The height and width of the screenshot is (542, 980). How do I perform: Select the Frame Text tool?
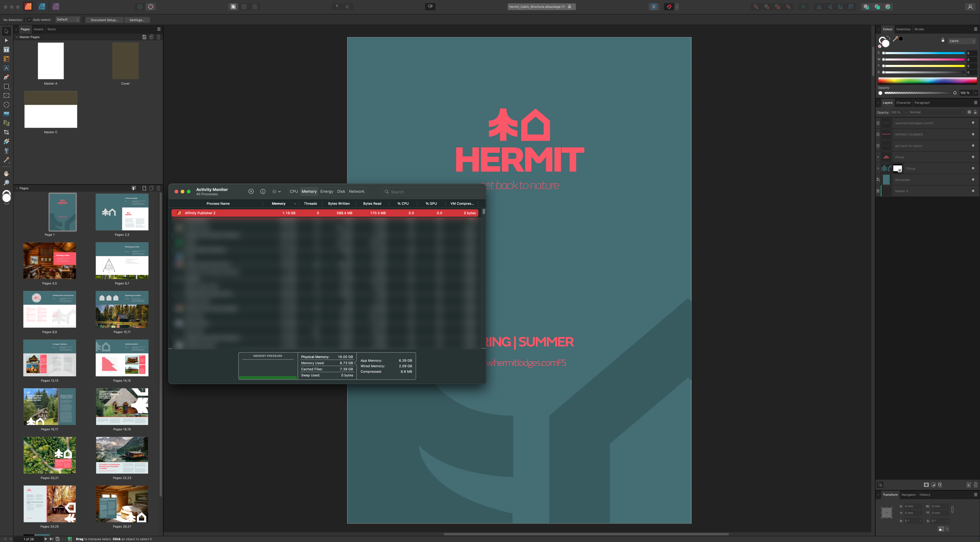pyautogui.click(x=6, y=50)
